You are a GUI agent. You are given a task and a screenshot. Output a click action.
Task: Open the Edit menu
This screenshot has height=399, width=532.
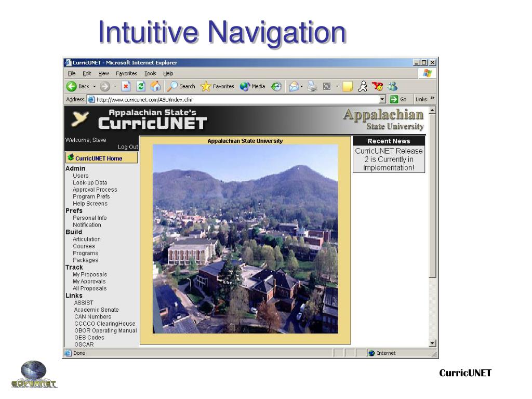(x=87, y=73)
